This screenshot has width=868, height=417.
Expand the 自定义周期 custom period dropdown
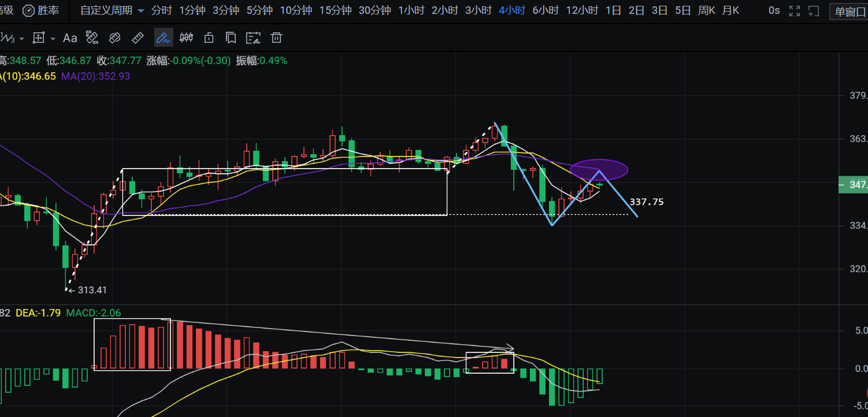[x=112, y=10]
